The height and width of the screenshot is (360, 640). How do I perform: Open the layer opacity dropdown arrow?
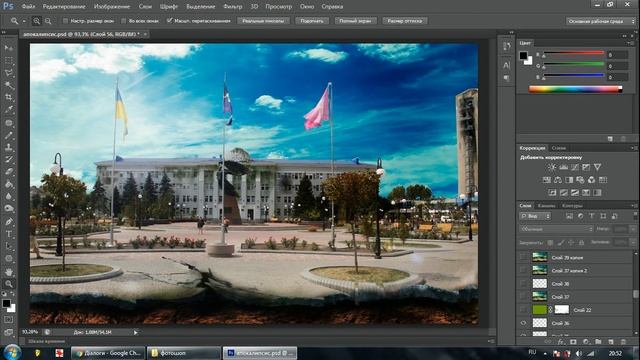633,229
